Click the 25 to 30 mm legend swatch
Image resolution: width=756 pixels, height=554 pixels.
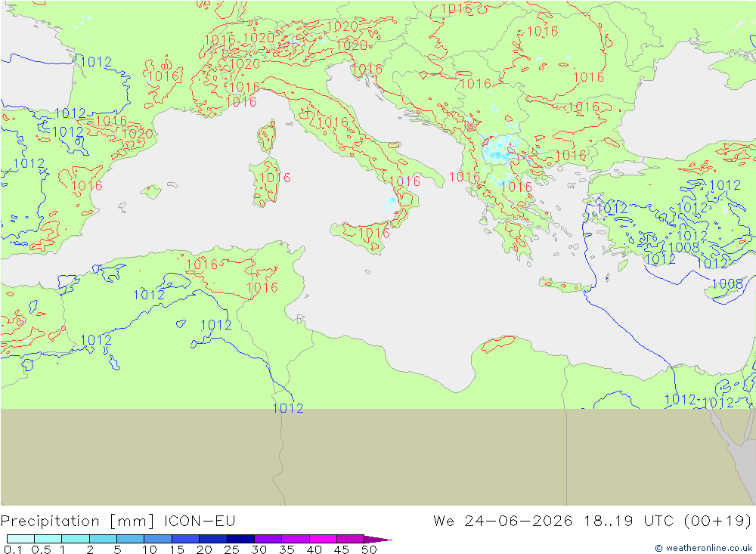coord(240,539)
